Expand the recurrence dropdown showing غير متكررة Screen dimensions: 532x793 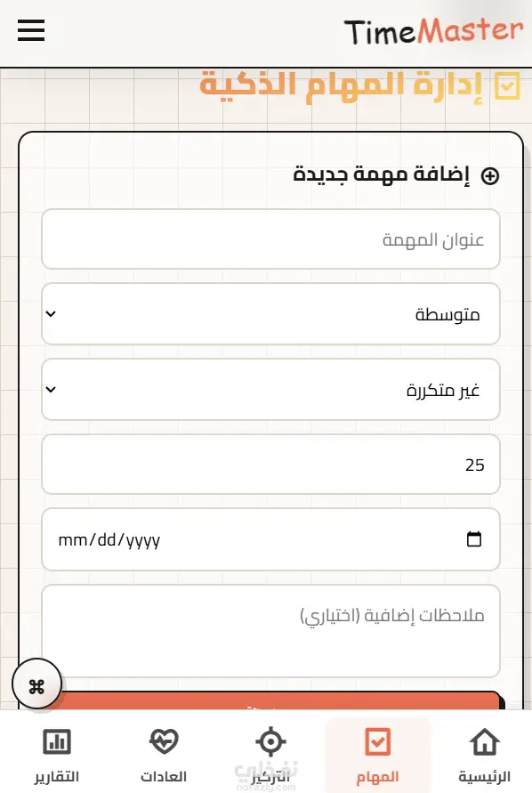(270, 390)
